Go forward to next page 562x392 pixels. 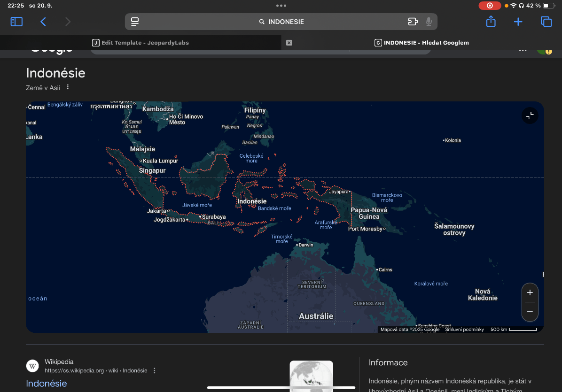tap(68, 22)
